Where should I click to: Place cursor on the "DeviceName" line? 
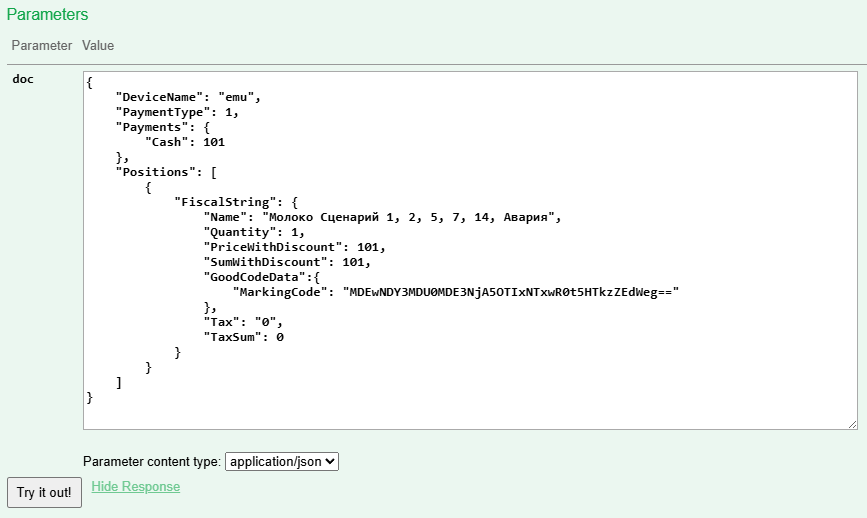tap(188, 97)
